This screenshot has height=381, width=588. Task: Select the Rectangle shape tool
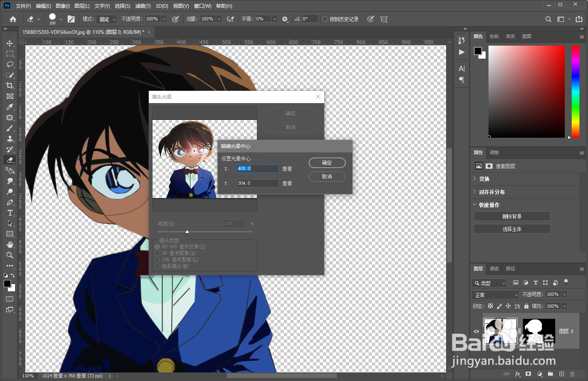coord(10,234)
